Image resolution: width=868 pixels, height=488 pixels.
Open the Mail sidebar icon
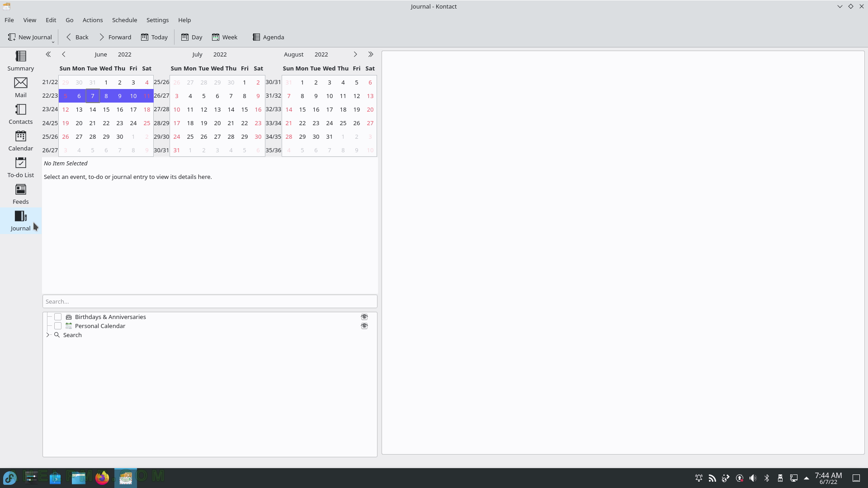(20, 88)
